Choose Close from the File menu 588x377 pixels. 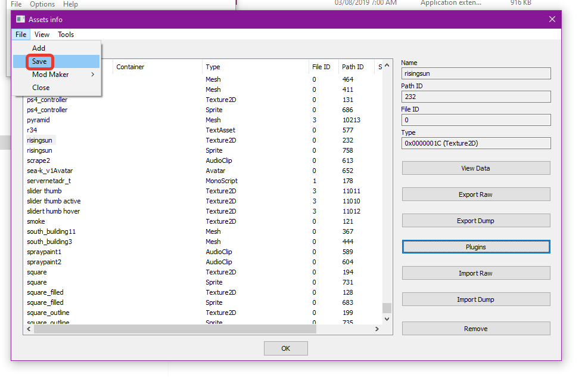click(56, 88)
